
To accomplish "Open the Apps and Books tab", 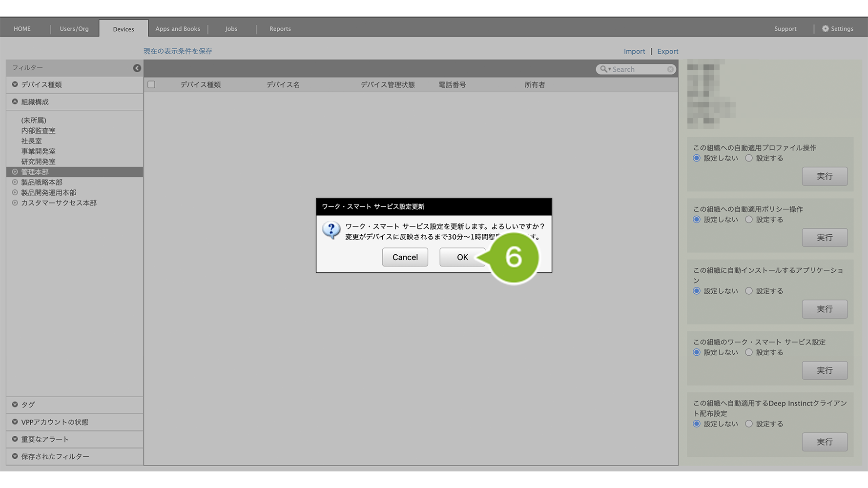I will (x=178, y=29).
